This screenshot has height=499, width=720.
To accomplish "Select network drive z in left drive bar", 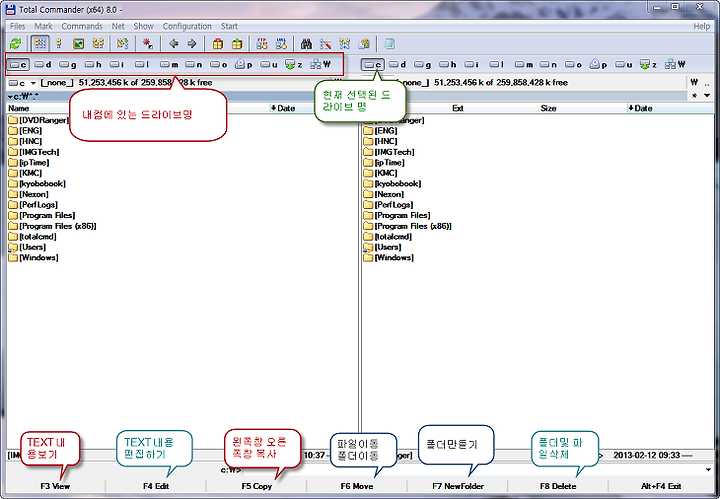I will [294, 65].
